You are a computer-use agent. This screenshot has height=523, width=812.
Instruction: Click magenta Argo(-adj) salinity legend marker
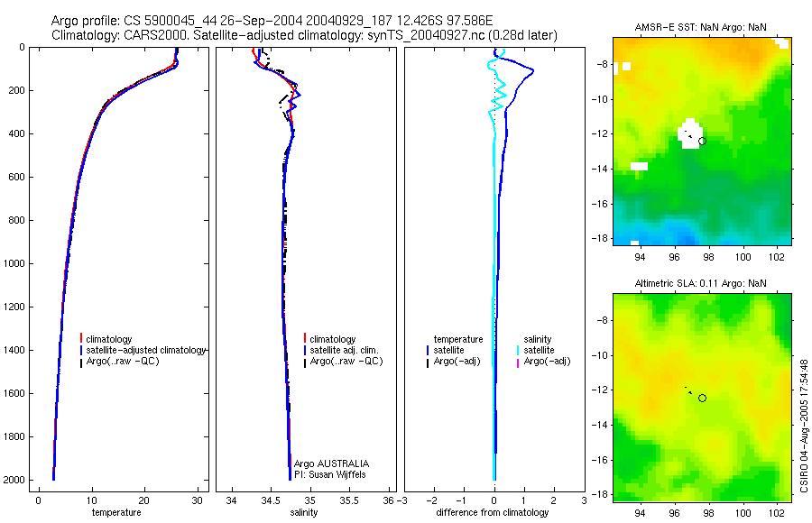(x=518, y=362)
